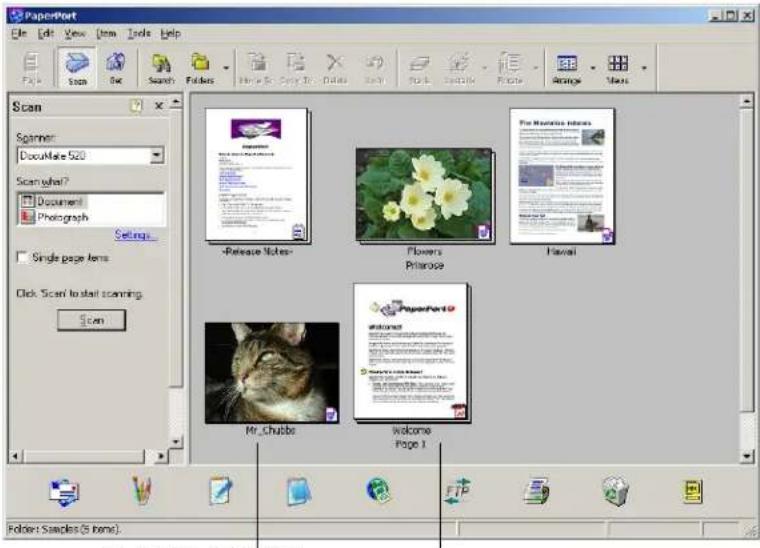The width and height of the screenshot is (760, 548).
Task: Expand the Arrange dropdown arrow
Action: (x=593, y=68)
